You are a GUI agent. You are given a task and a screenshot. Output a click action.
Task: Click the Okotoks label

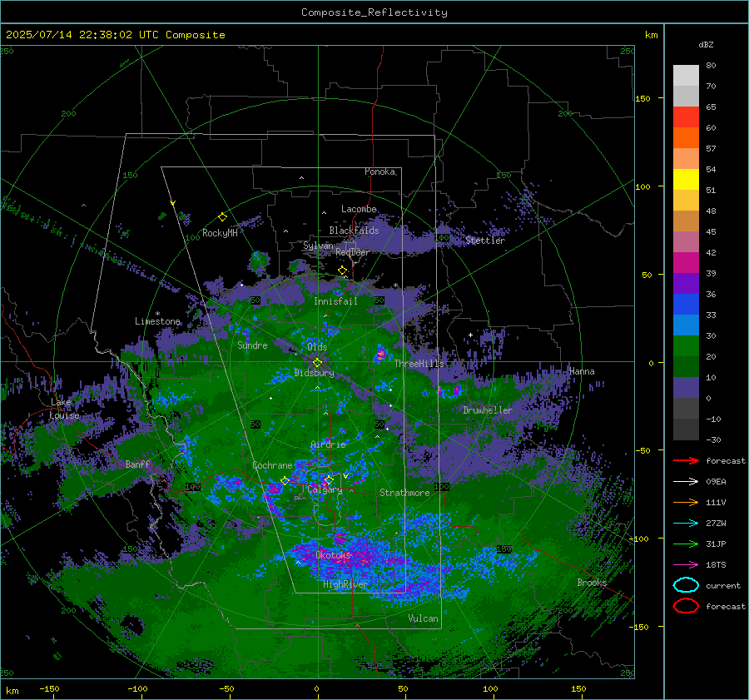pyautogui.click(x=334, y=555)
